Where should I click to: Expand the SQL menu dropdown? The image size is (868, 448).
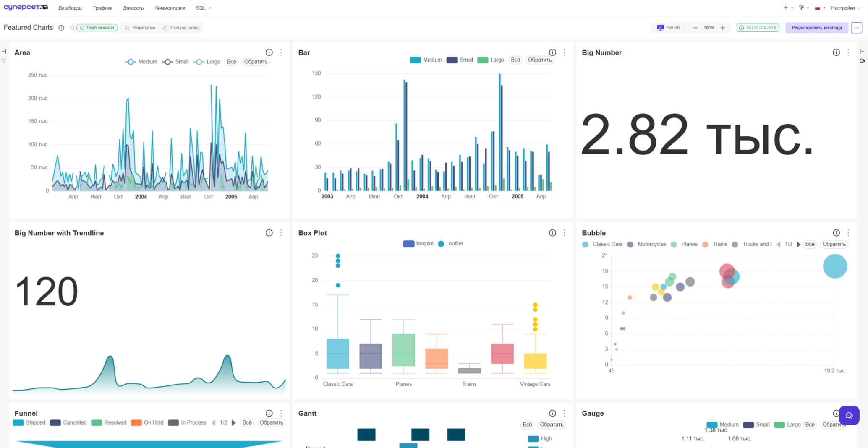coord(204,8)
